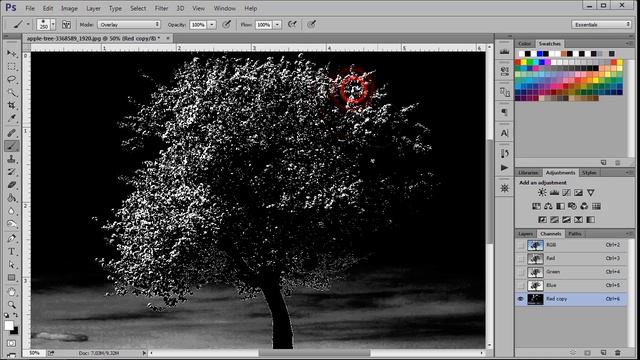Switch to the Paths tab

click(575, 233)
